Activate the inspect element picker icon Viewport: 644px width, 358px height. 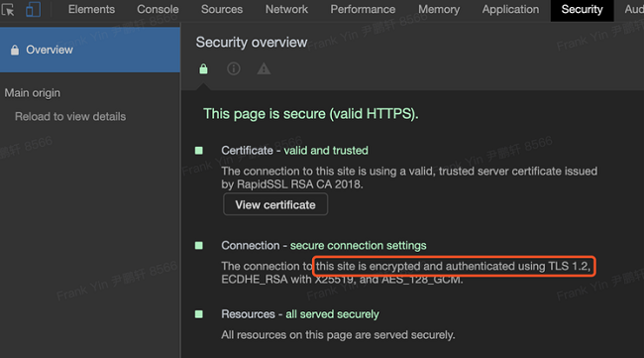point(8,10)
